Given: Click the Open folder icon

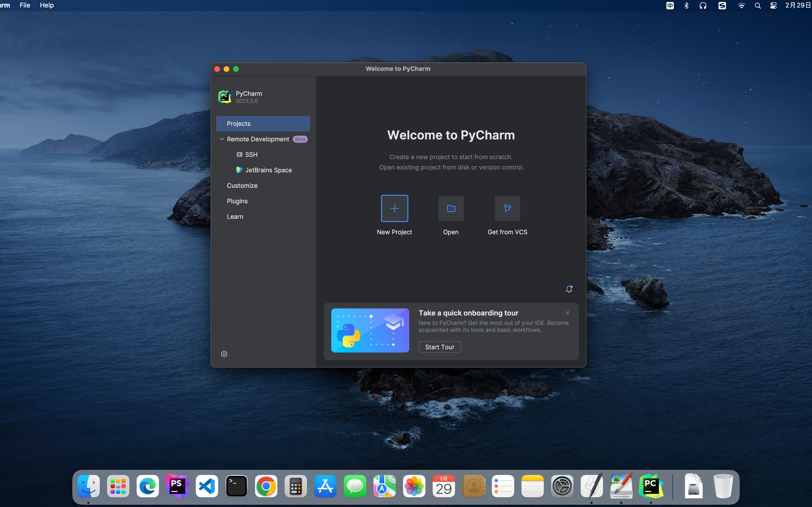Looking at the screenshot, I should tap(451, 208).
